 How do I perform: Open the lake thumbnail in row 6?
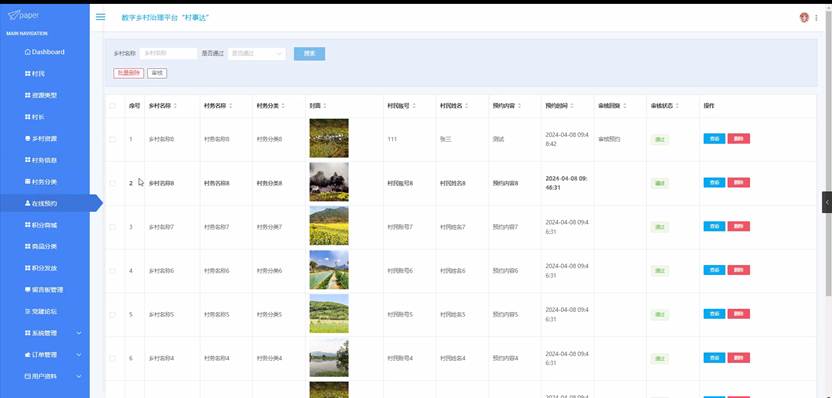point(329,358)
